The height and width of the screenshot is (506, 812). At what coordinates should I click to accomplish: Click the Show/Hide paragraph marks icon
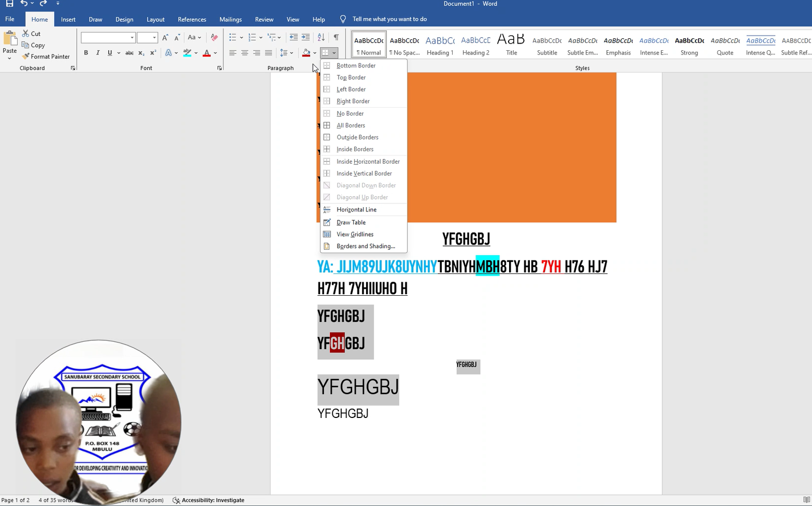336,37
